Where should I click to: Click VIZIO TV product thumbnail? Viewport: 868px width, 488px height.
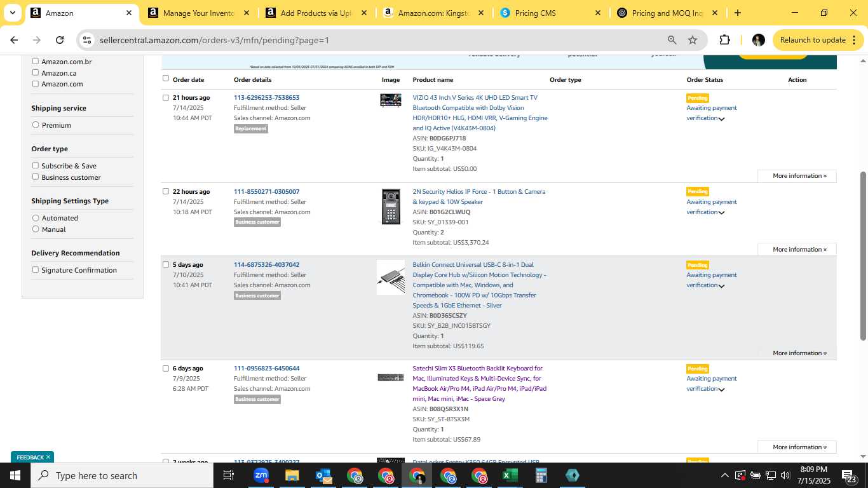tap(390, 100)
